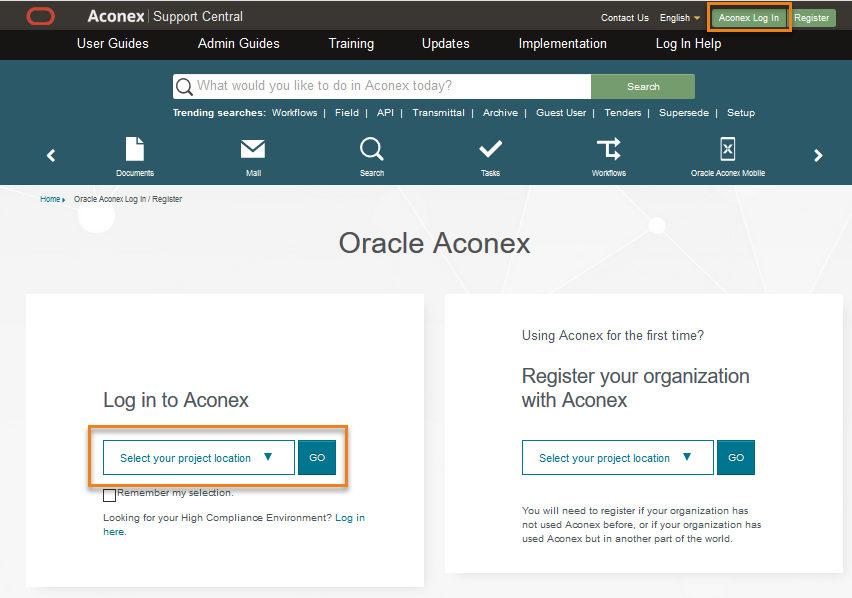This screenshot has width=852, height=598.
Task: Open the Updates menu
Action: 446,43
